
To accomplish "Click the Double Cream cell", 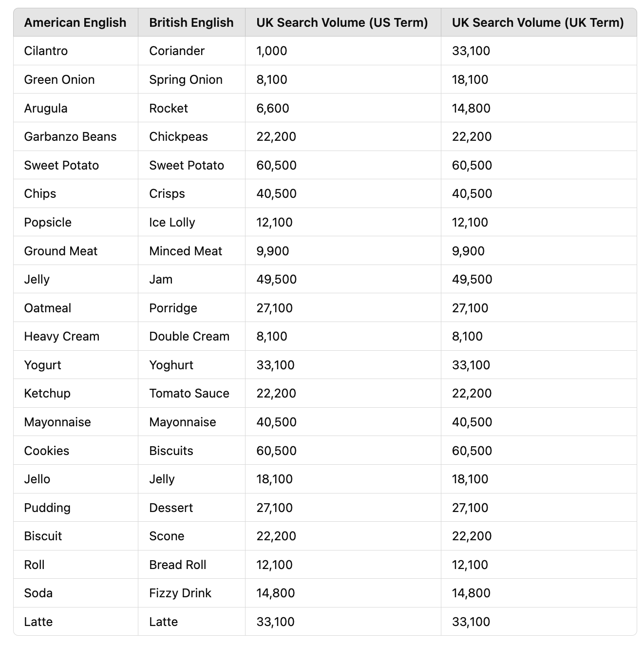I will tap(189, 336).
